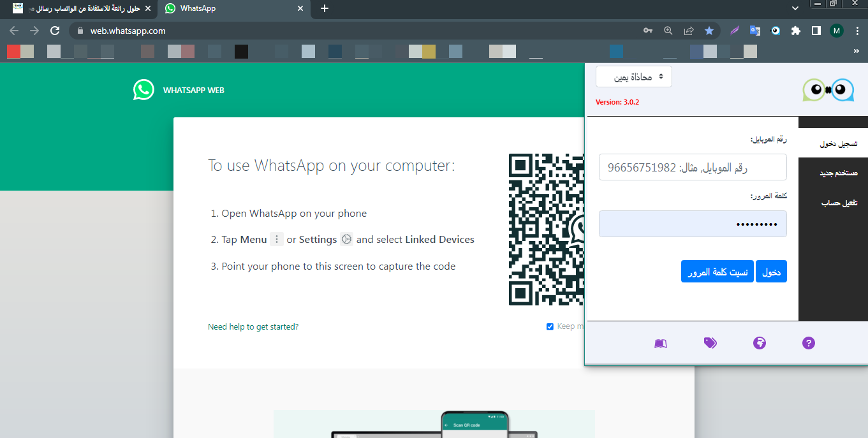
Task: Click the دخول login button
Action: (771, 272)
